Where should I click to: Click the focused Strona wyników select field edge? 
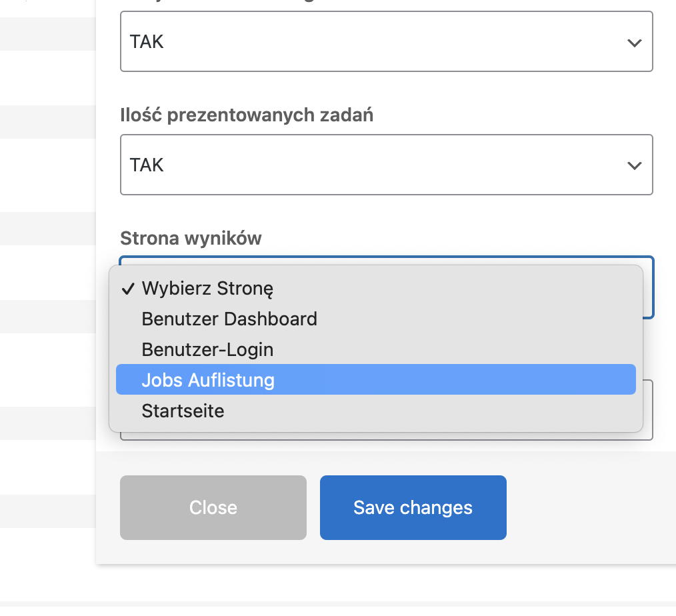649,288
